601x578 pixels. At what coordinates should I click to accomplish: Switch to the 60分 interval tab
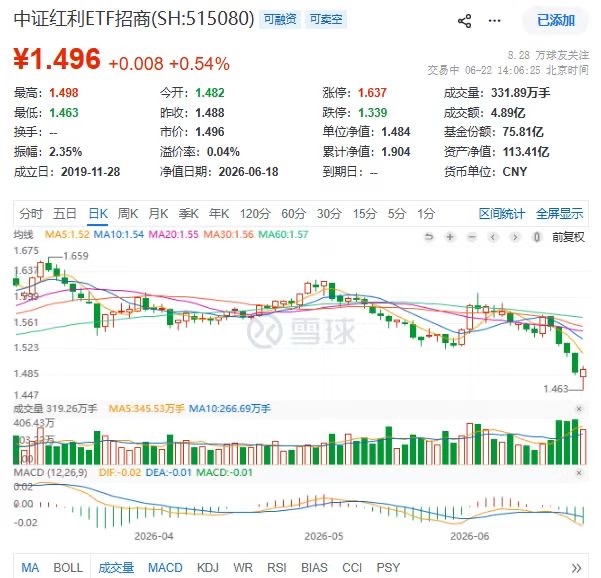(x=294, y=213)
